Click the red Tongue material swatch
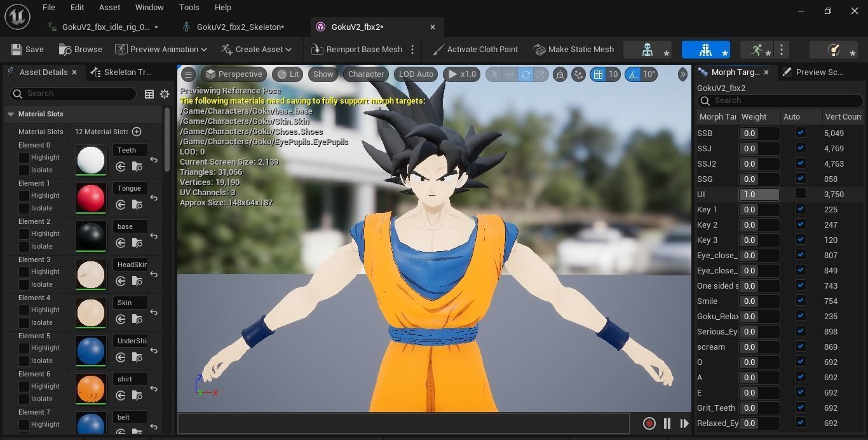The width and height of the screenshot is (868, 440). pos(90,198)
